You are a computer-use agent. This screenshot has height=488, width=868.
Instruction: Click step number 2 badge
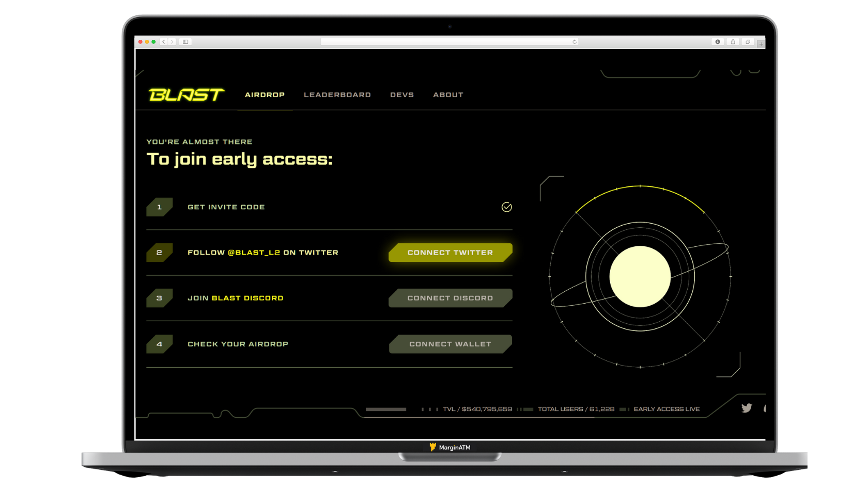[160, 253]
